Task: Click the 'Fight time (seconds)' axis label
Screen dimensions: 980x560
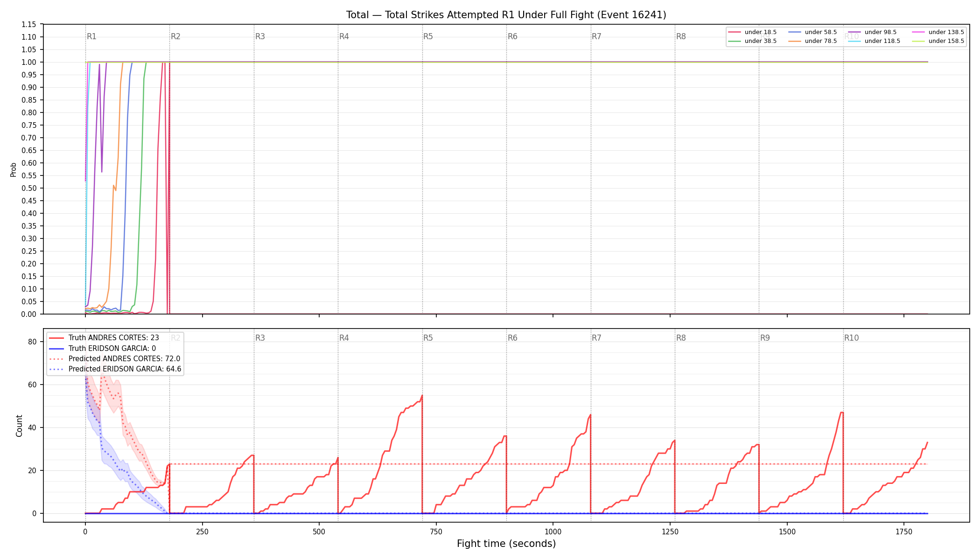Action: [506, 544]
